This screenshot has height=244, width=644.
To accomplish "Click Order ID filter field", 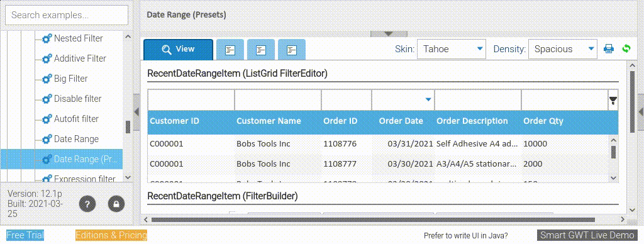I will coord(347,100).
